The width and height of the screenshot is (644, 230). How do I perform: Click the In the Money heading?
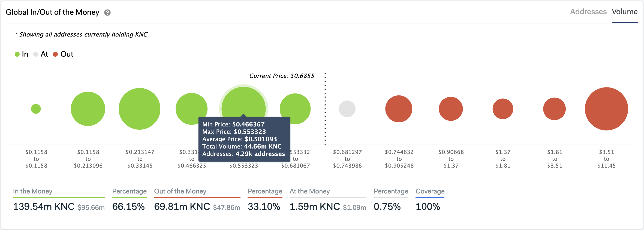tap(33, 191)
